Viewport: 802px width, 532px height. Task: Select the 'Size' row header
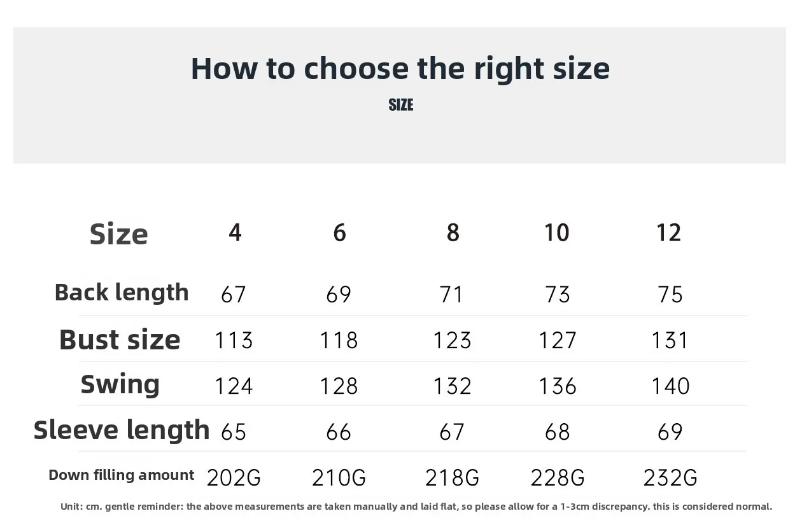(x=118, y=234)
